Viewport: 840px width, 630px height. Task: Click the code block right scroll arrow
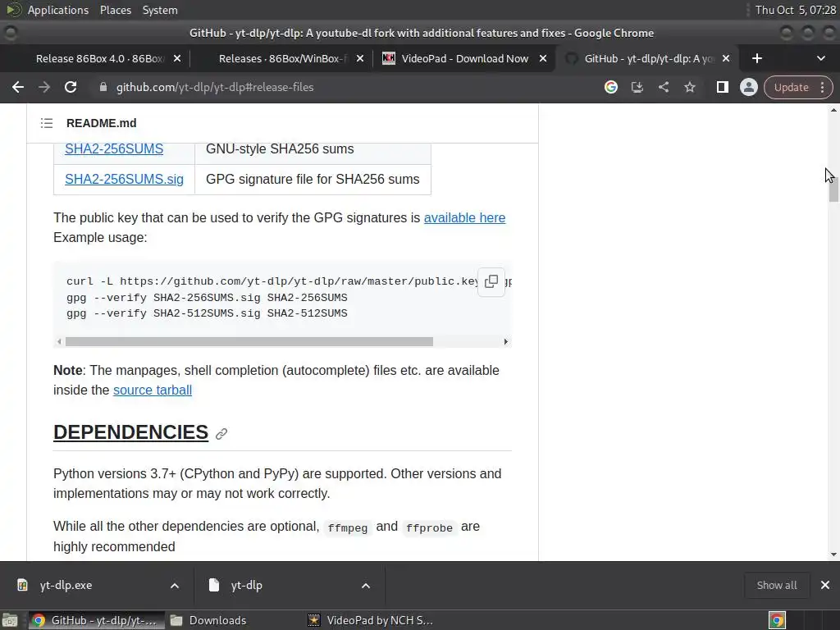pyautogui.click(x=505, y=342)
